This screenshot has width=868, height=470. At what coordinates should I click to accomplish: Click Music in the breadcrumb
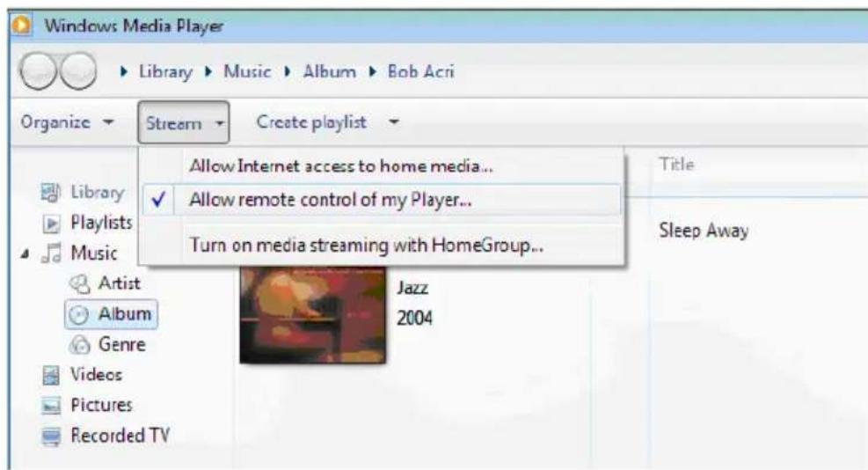pos(247,71)
